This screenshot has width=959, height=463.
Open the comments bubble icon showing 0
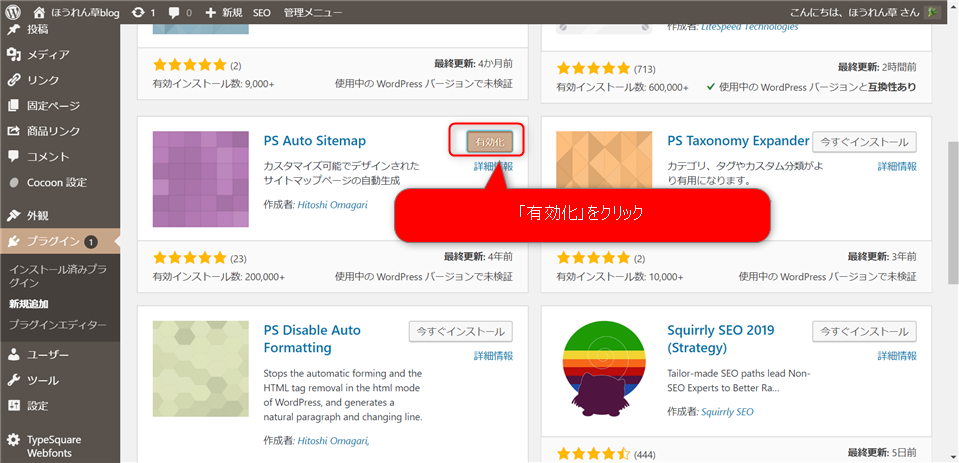[174, 12]
